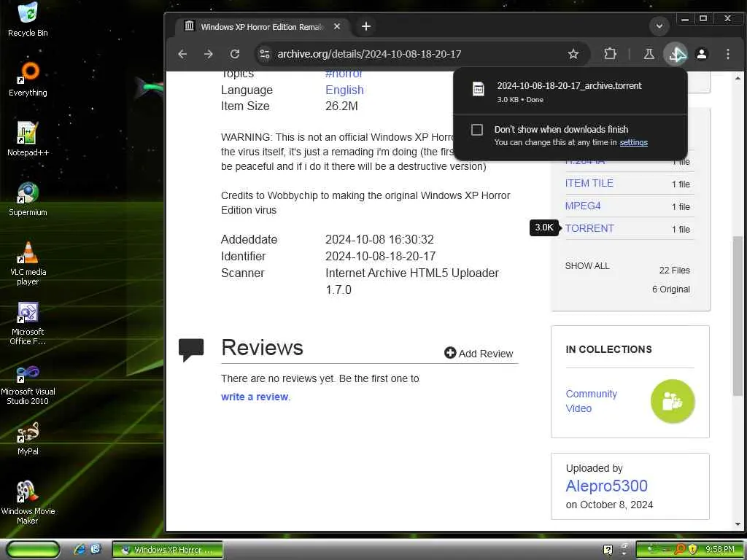Go back to previous page
Viewport: 747px width, 560px height.
pyautogui.click(x=182, y=54)
